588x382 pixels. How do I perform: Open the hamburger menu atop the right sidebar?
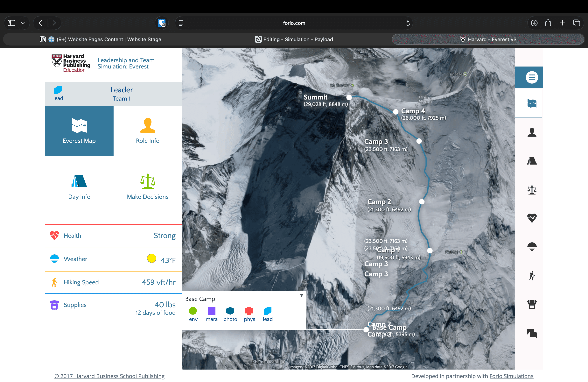pos(532,77)
